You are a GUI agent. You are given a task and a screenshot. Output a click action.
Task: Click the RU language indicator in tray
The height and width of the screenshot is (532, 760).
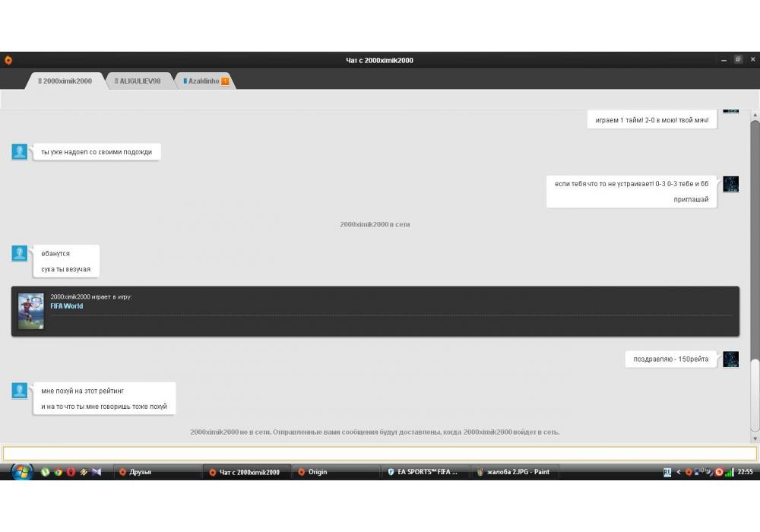click(667, 472)
